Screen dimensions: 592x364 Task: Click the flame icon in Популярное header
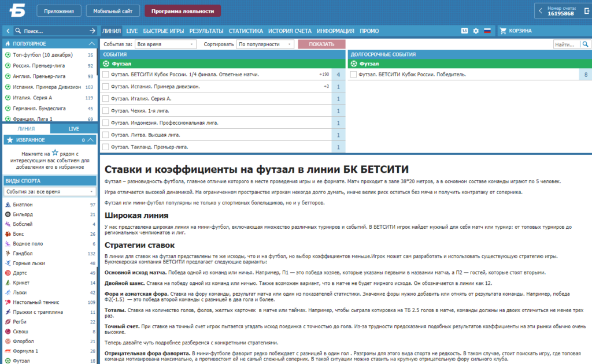[x=8, y=44]
